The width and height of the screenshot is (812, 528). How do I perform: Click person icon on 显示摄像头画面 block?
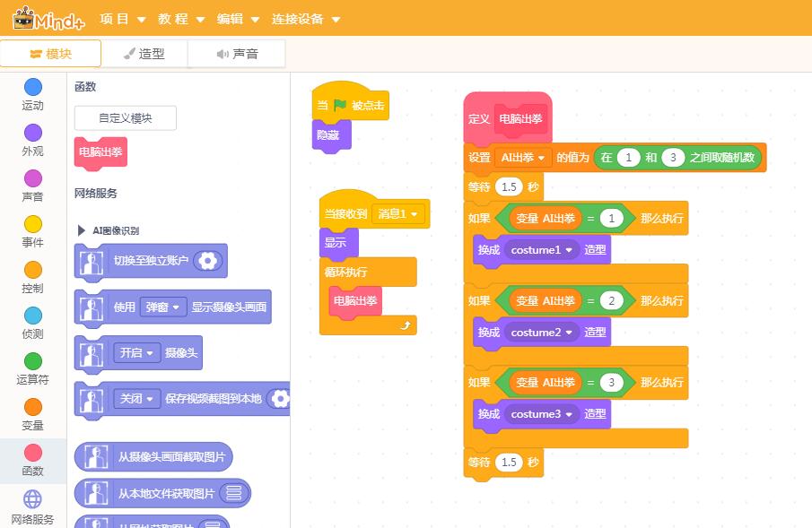[92, 309]
